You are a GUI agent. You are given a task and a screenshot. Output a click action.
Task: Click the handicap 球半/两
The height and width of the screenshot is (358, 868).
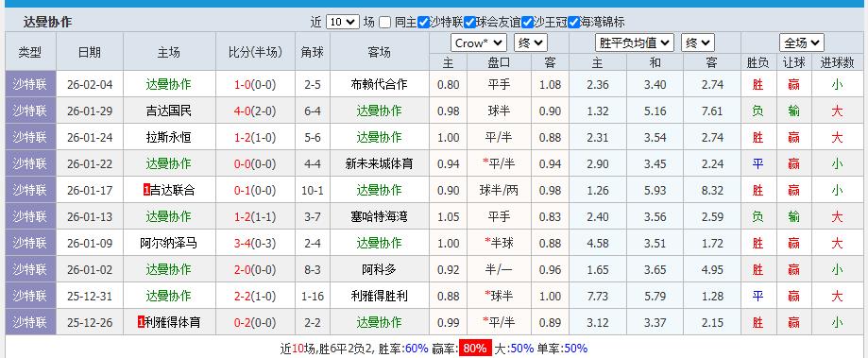coord(500,191)
